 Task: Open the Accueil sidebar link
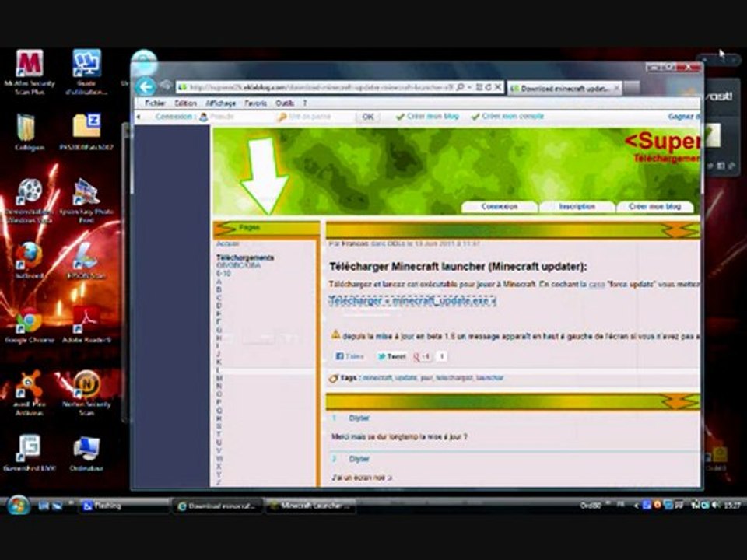coord(228,243)
